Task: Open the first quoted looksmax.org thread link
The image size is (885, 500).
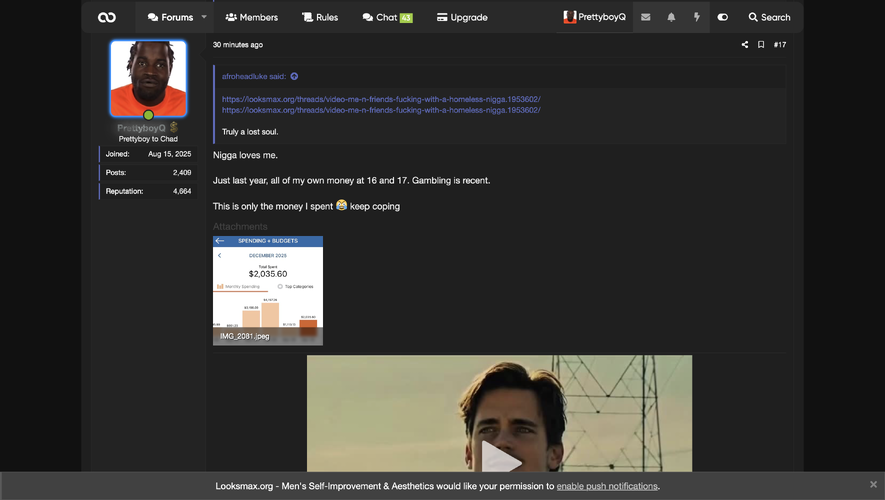Action: (x=381, y=99)
